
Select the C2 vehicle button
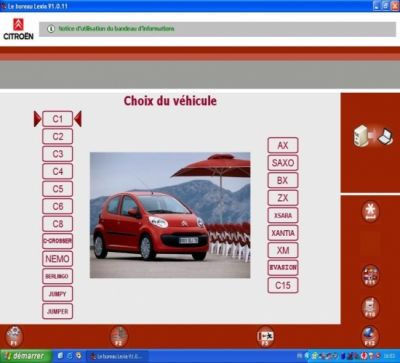pos(58,136)
